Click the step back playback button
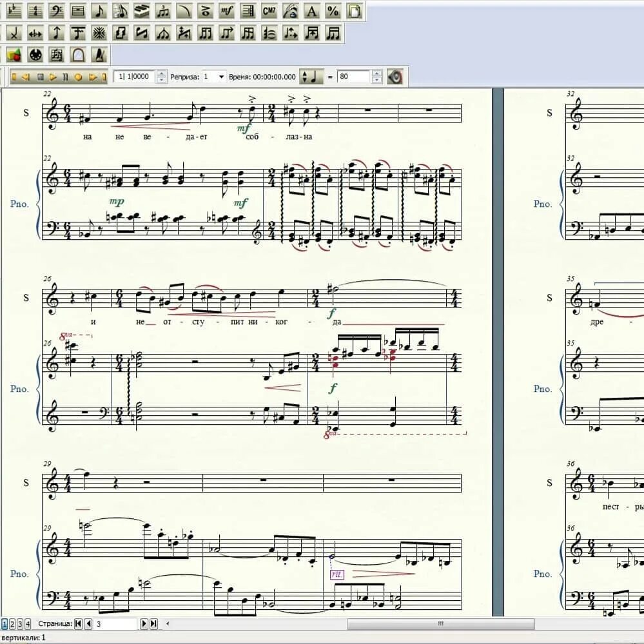The width and height of the screenshot is (644, 644). 26,77
